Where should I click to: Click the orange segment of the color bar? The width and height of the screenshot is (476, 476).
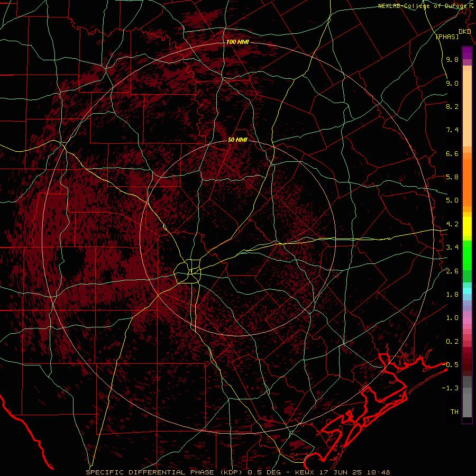(467, 182)
